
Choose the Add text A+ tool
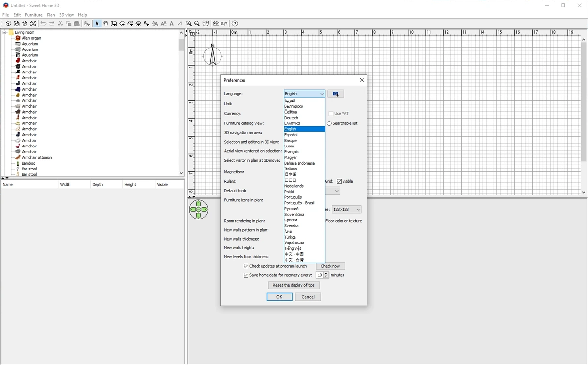(146, 24)
